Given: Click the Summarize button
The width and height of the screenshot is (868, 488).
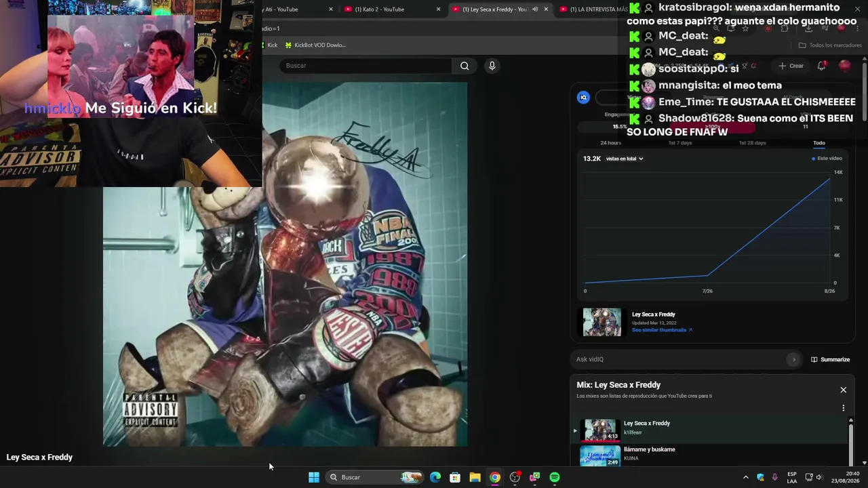Looking at the screenshot, I should (831, 359).
